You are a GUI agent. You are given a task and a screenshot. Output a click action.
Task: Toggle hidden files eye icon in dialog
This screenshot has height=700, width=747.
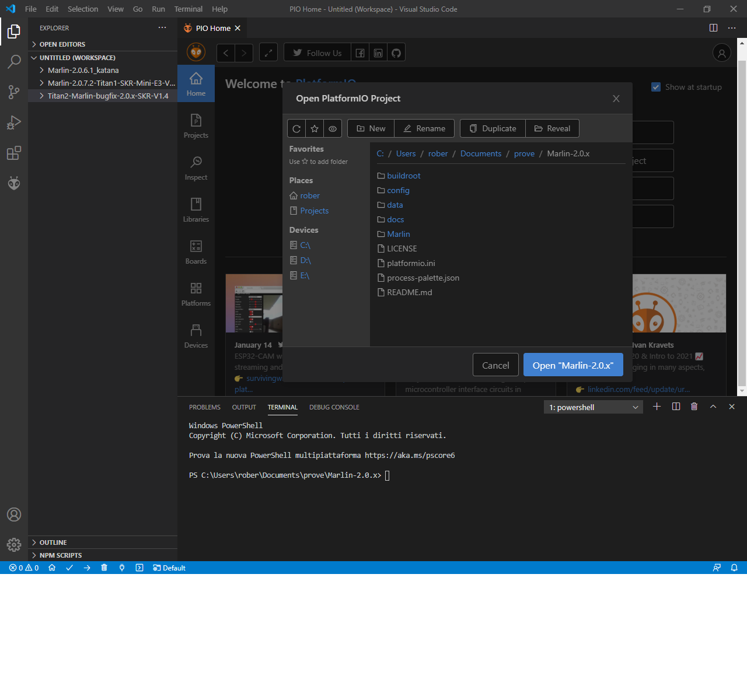(333, 128)
